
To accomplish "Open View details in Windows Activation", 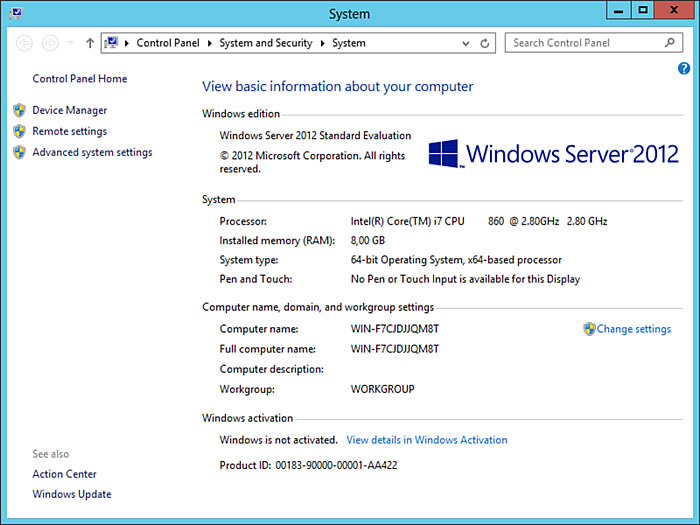I will (x=427, y=440).
